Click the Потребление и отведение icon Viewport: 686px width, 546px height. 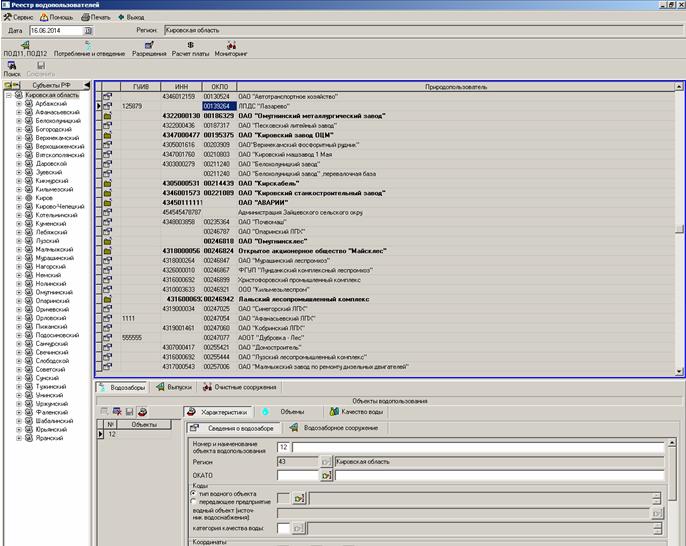88,46
